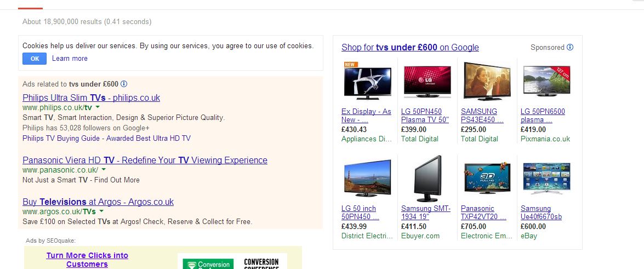
Task: Open LG 50PN6500 plasma product link
Action: pyautogui.click(x=543, y=116)
